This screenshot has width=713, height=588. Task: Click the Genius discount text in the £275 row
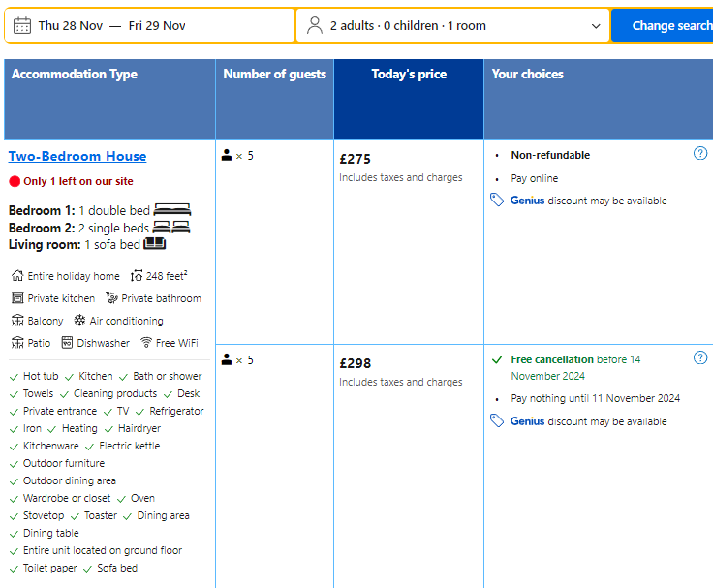click(588, 201)
